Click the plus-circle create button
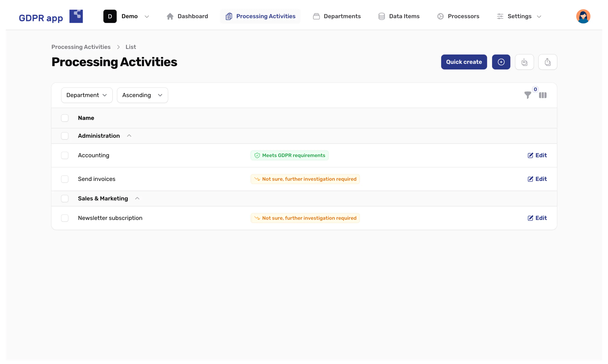This screenshot has width=608, height=364. 501,62
